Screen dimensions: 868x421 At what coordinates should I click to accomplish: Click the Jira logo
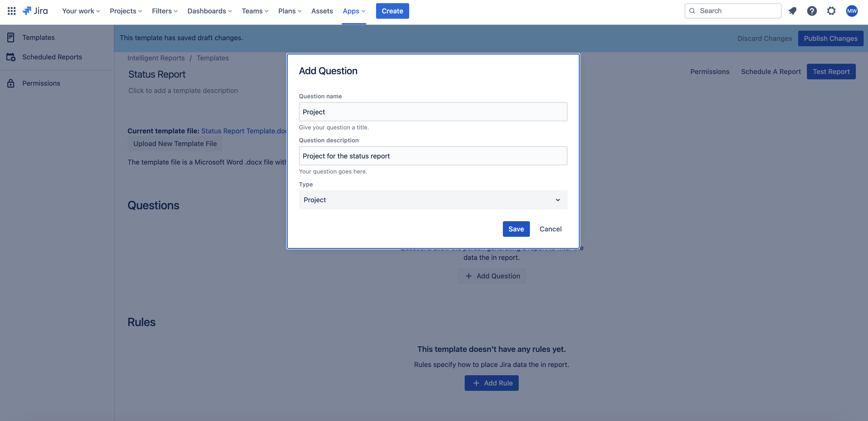(x=35, y=11)
